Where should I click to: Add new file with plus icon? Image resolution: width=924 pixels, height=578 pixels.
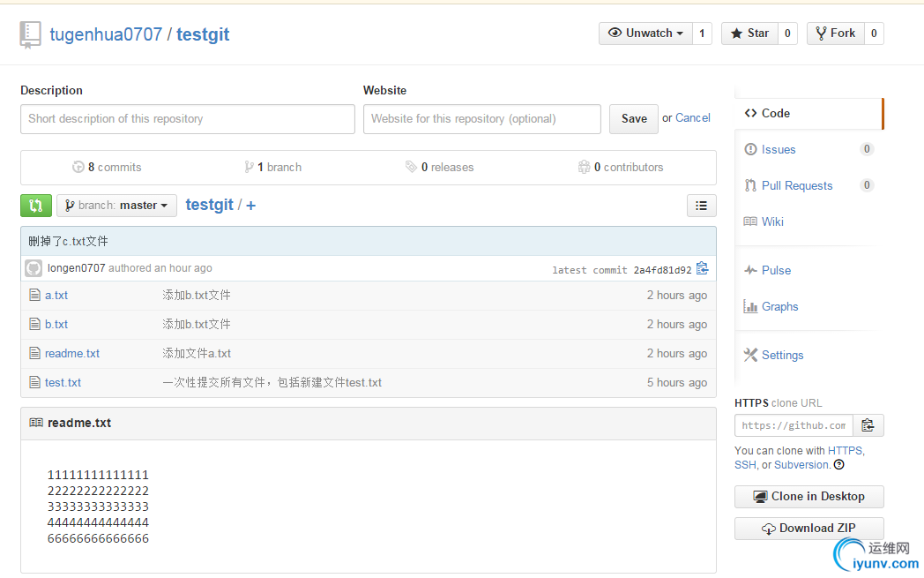click(x=251, y=206)
